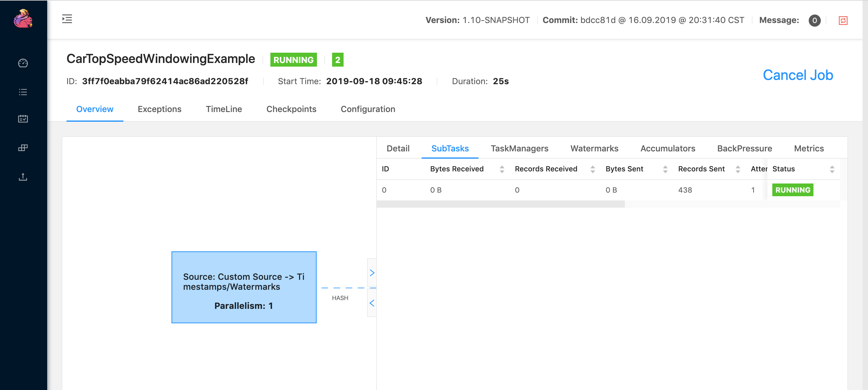Click the message count badge
868x390 pixels.
(814, 21)
